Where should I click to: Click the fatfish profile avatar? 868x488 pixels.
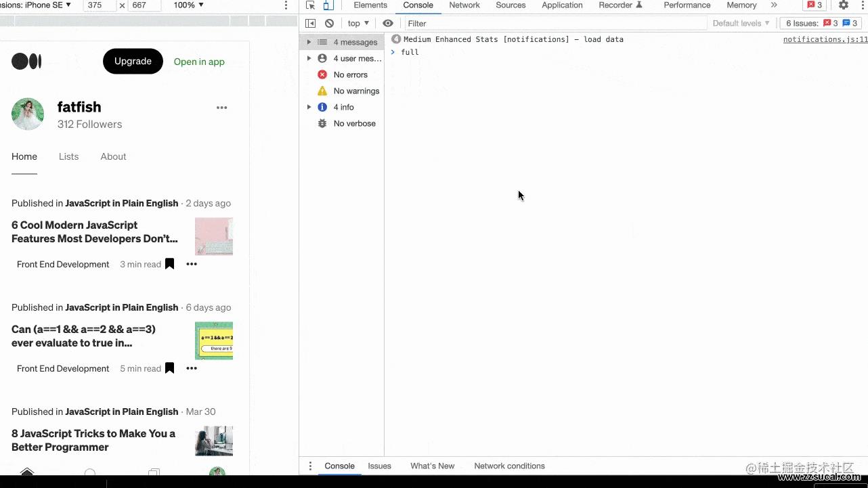click(x=28, y=114)
